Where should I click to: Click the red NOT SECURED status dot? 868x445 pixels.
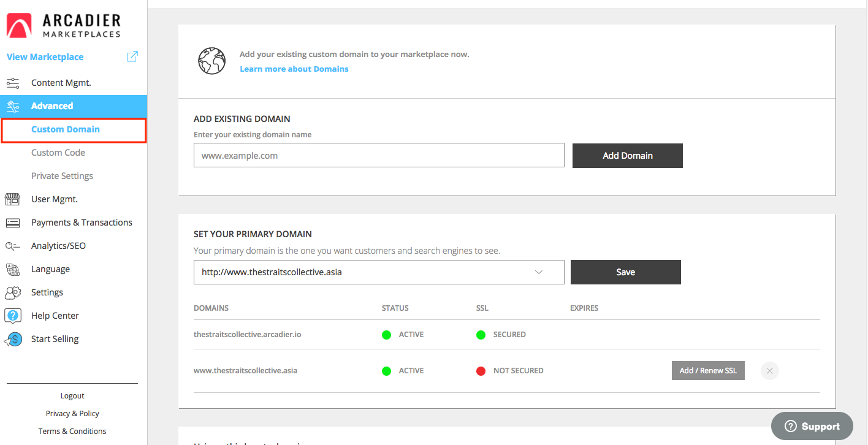pos(481,371)
